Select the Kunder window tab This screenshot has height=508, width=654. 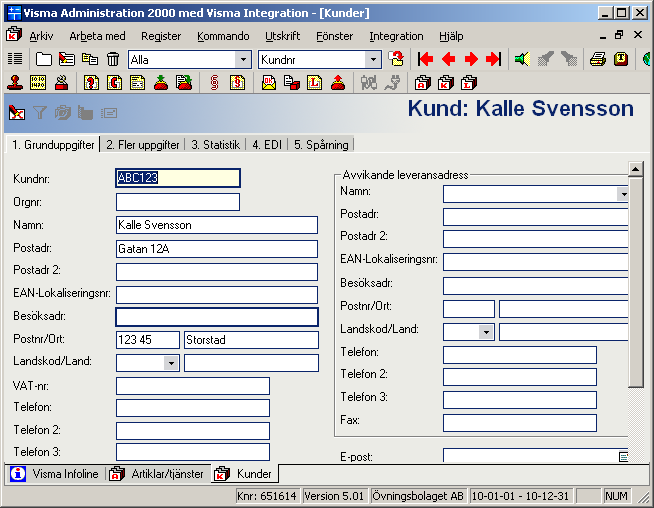[x=244, y=474]
